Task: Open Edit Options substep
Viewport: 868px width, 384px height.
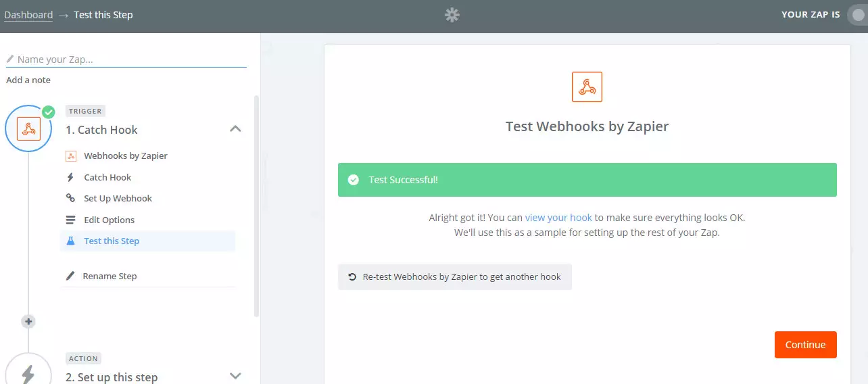Action: pyautogui.click(x=110, y=220)
